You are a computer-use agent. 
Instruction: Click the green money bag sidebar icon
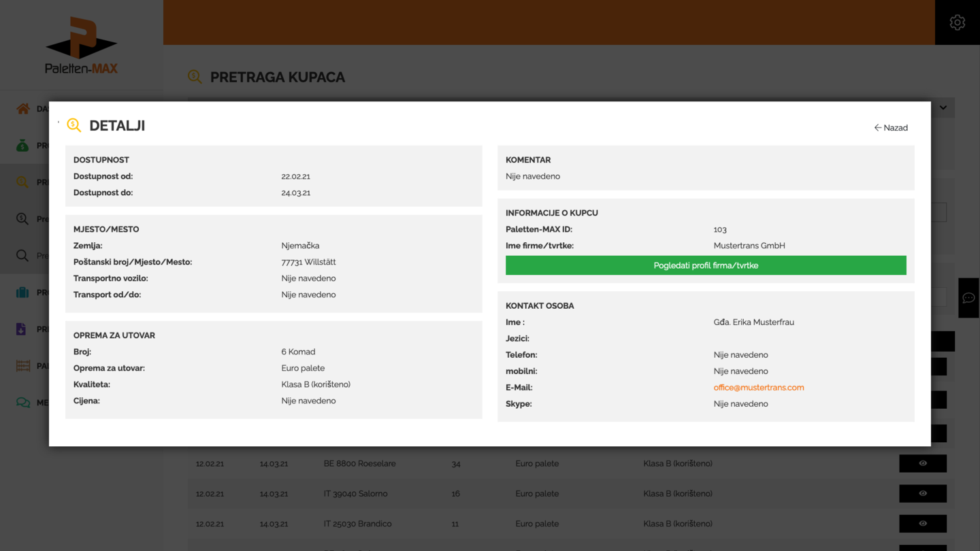[x=23, y=146]
